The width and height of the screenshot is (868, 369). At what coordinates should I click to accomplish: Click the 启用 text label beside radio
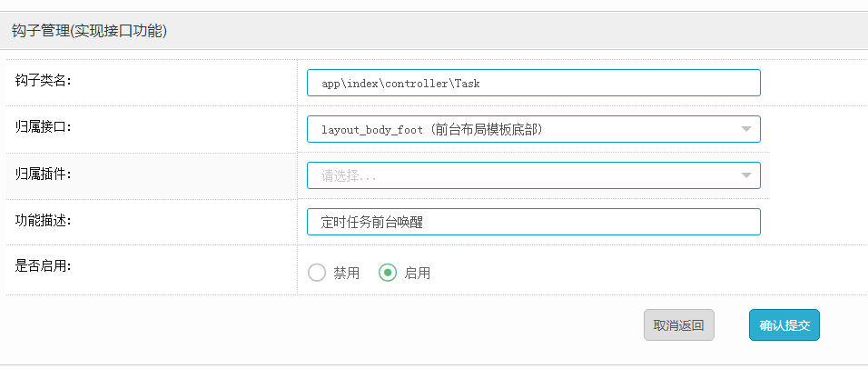(418, 273)
